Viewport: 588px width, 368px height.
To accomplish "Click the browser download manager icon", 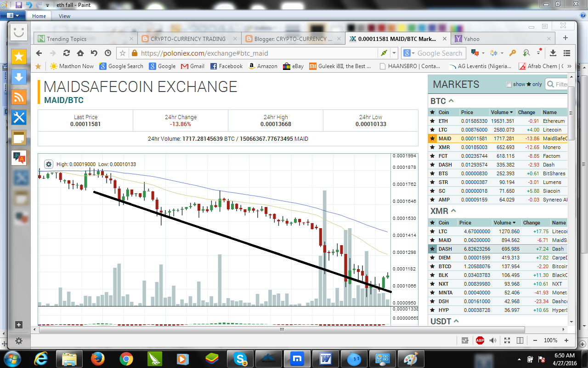I will pos(553,53).
